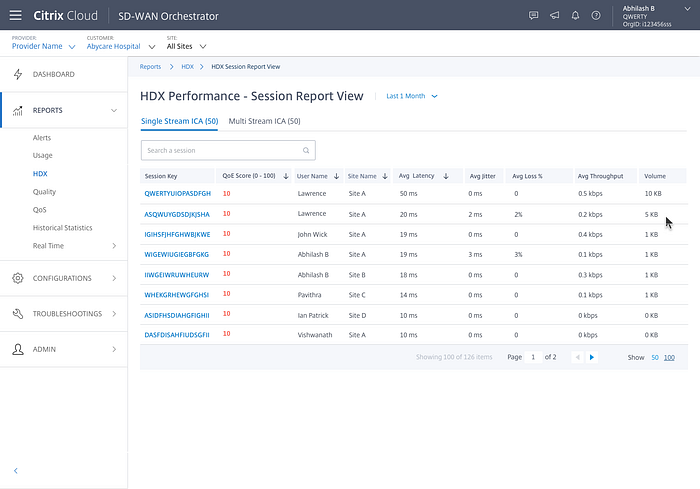Image resolution: width=700 pixels, height=489 pixels.
Task: Expand the Configurations sidebar section
Action: (64, 278)
